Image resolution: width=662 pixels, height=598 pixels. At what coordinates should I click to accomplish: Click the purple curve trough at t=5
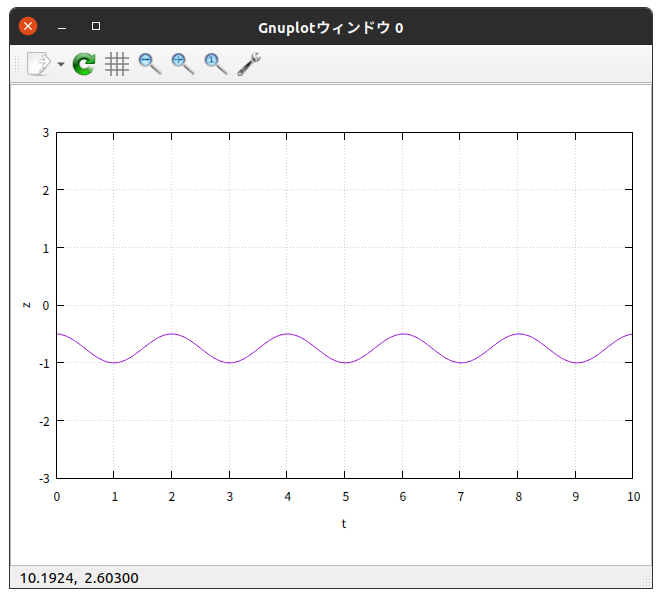[345, 362]
